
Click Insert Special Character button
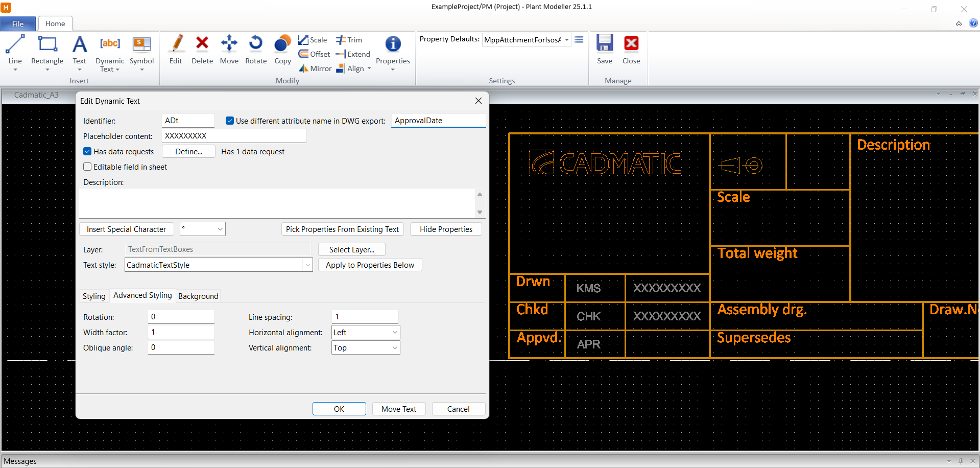point(126,229)
